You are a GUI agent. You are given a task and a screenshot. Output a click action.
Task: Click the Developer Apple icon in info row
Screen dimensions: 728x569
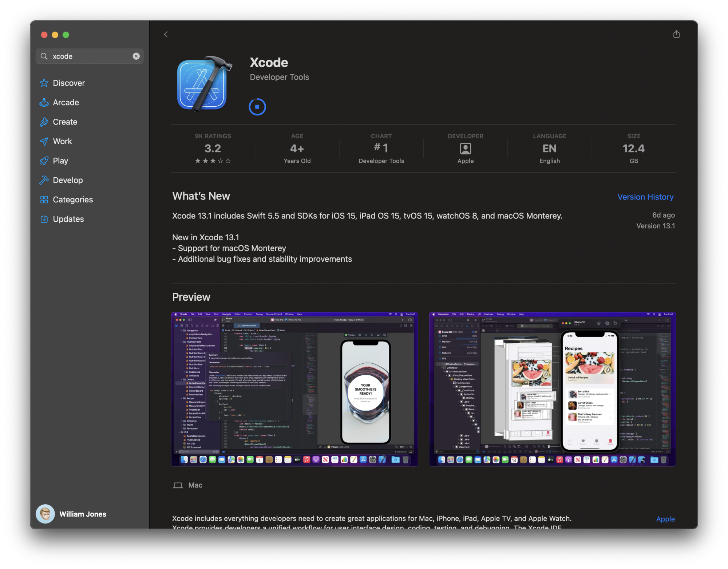point(465,149)
